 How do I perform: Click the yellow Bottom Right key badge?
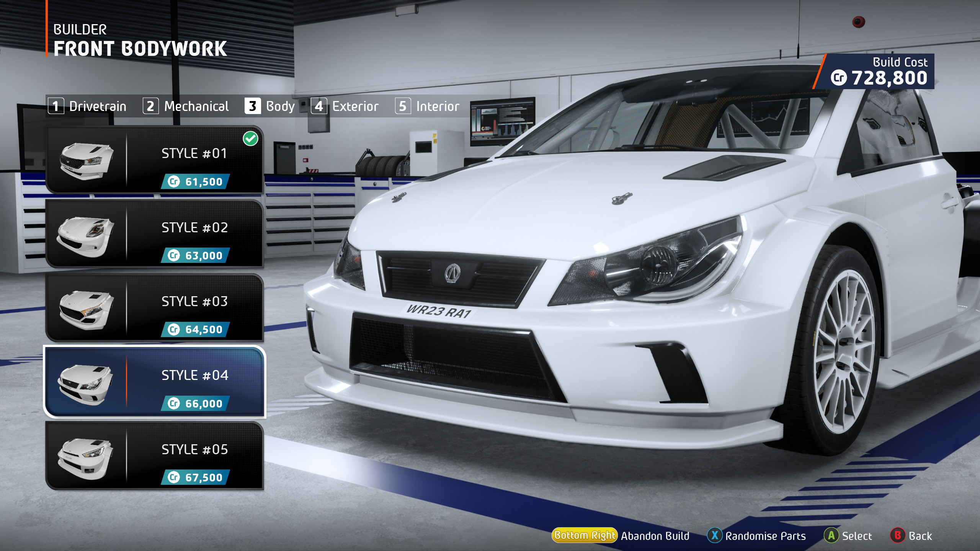click(584, 535)
